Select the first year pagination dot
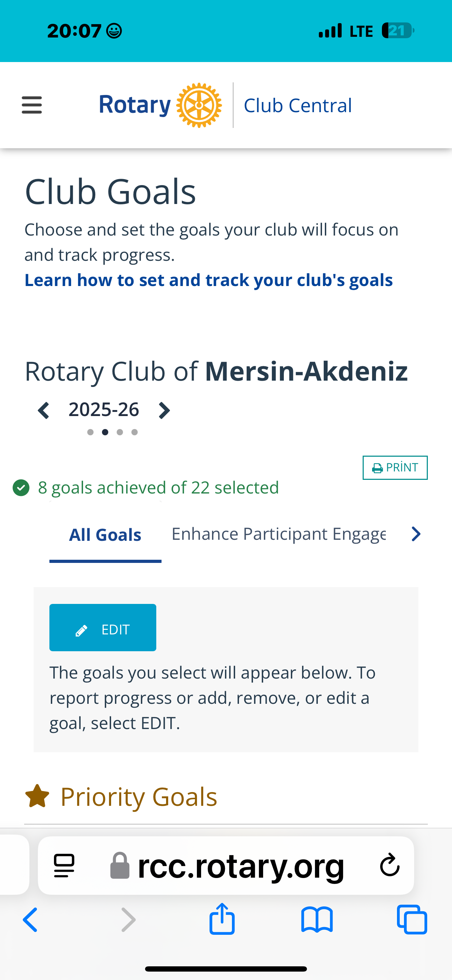 pos(90,432)
